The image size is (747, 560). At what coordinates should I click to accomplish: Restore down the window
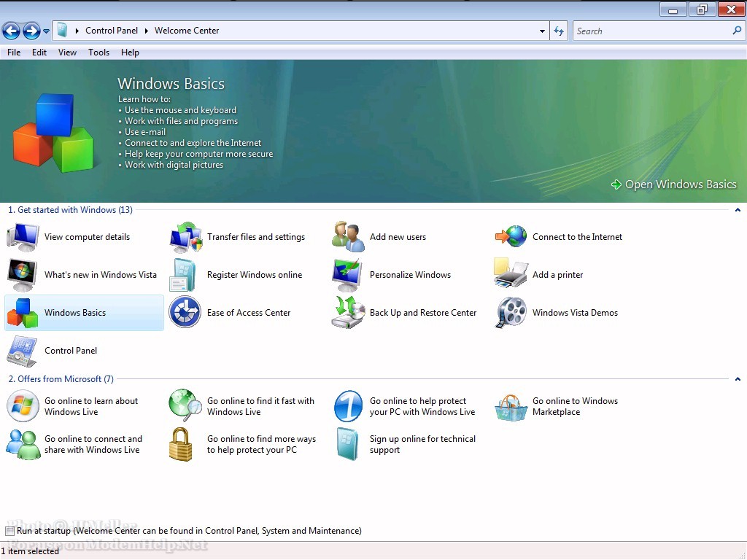[702, 9]
